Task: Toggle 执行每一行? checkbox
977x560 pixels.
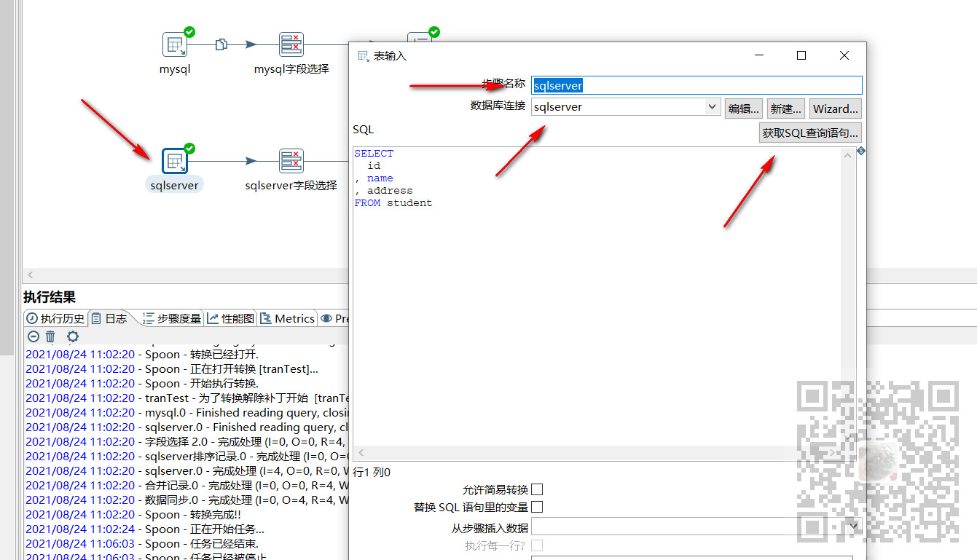Action: 537,545
